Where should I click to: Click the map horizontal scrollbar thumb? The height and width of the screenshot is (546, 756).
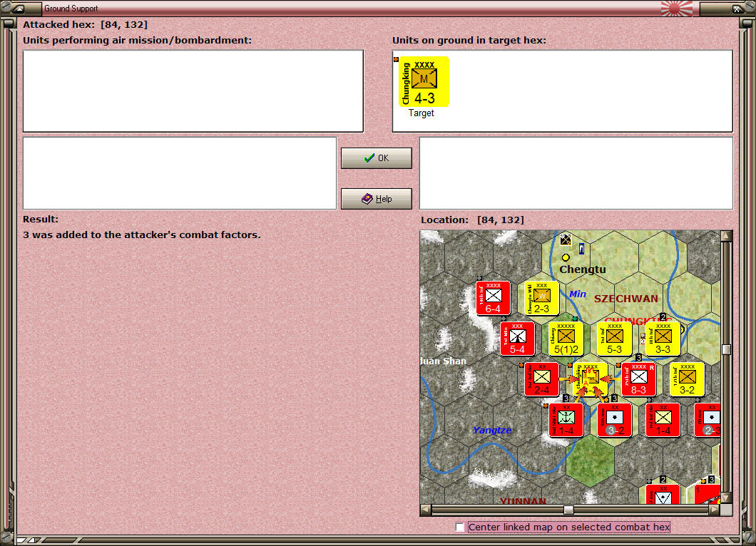click(x=569, y=510)
